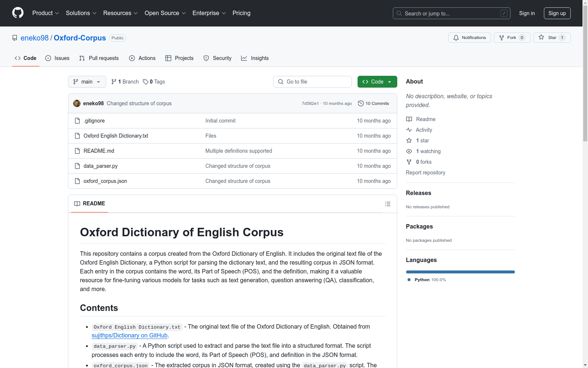
Task: Open the green Code dropdown
Action: (377, 82)
